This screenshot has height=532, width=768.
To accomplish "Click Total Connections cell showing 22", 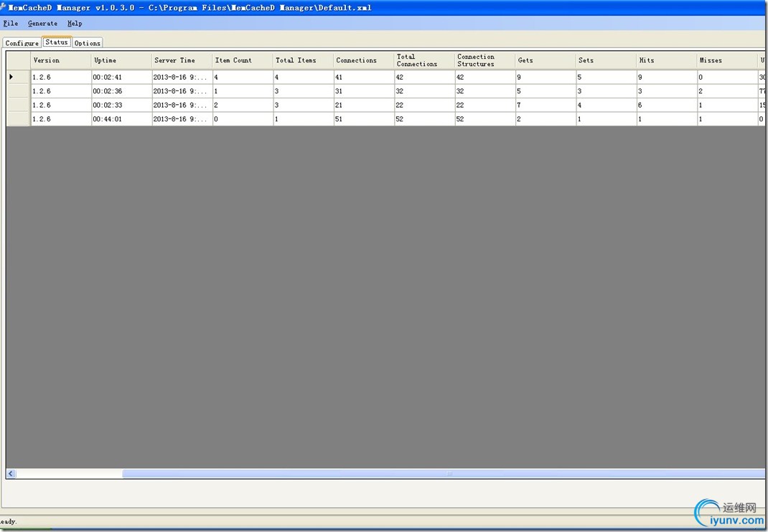I will pos(424,105).
